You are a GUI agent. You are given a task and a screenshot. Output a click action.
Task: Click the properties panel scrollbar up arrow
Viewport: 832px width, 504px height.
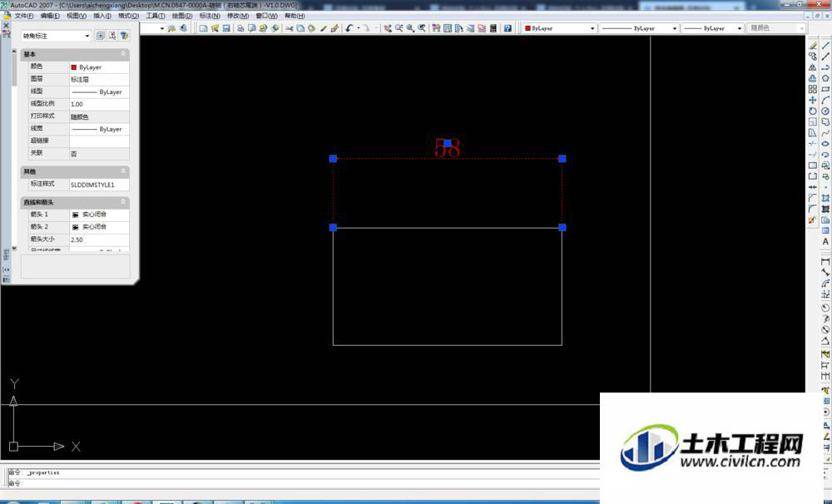14,52
